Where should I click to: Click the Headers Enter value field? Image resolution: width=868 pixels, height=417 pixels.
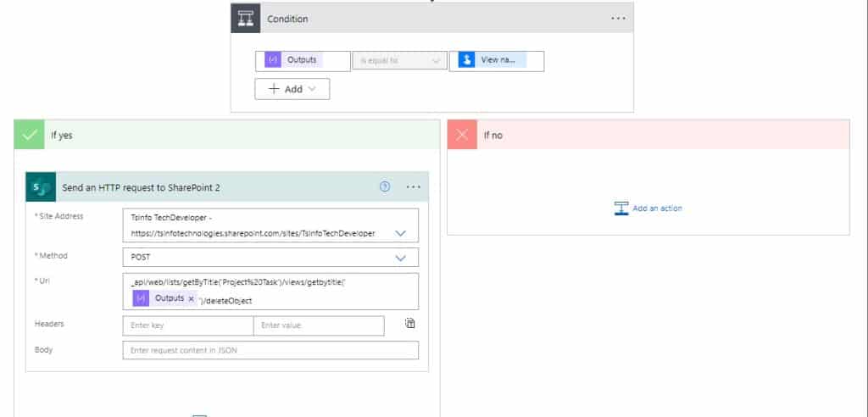pos(319,325)
